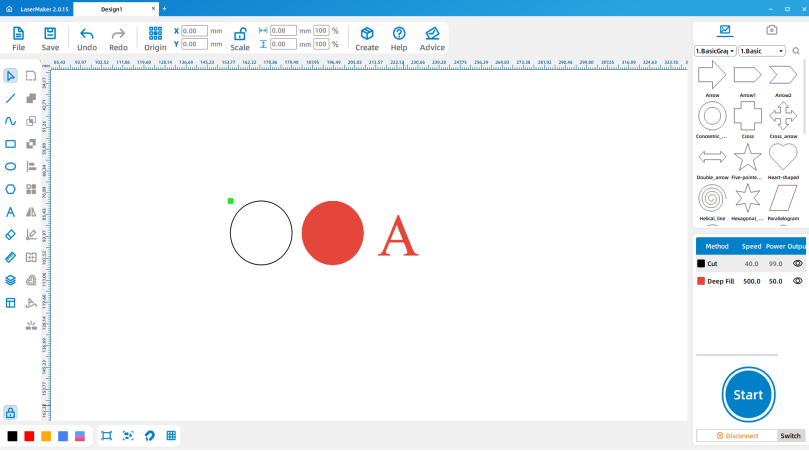Viewport: 809px width, 451px height.
Task: Choose the Line drawing tool
Action: pos(11,98)
